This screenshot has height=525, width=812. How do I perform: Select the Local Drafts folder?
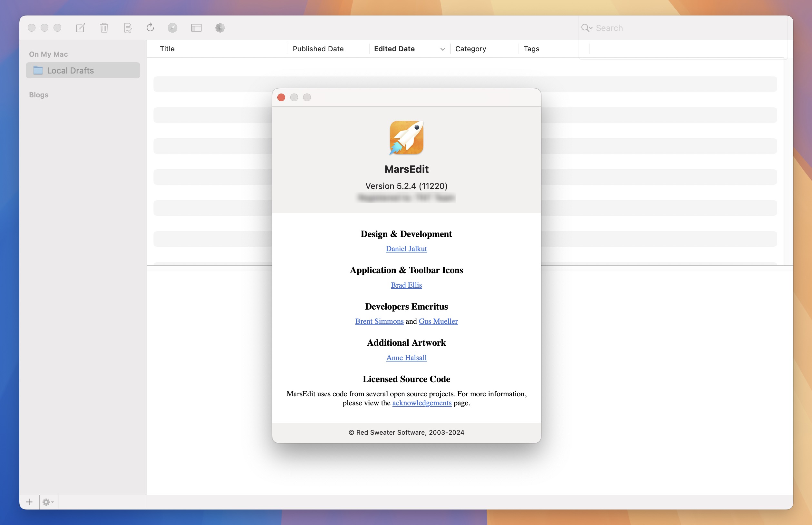click(x=83, y=70)
